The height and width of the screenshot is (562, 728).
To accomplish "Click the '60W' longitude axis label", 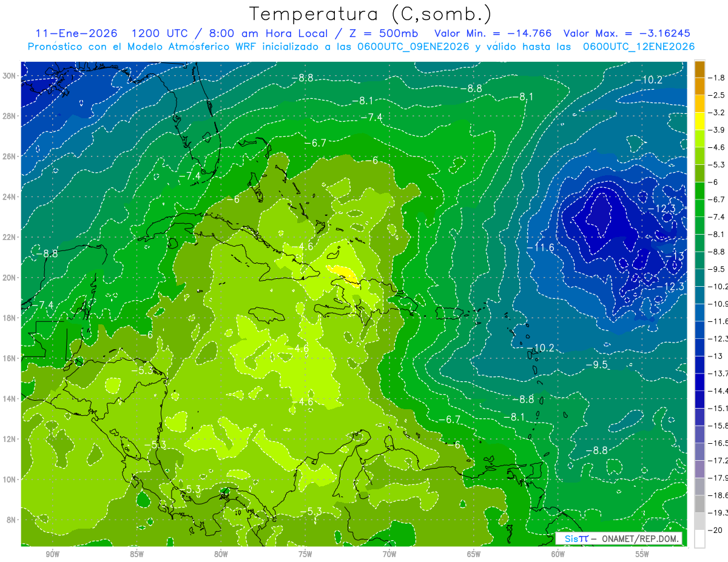I will pos(558,554).
